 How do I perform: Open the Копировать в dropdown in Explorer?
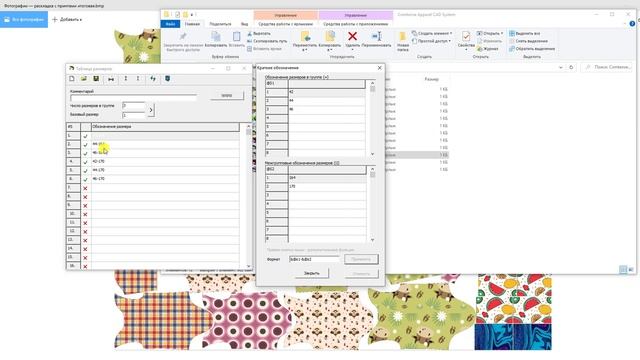(x=329, y=50)
